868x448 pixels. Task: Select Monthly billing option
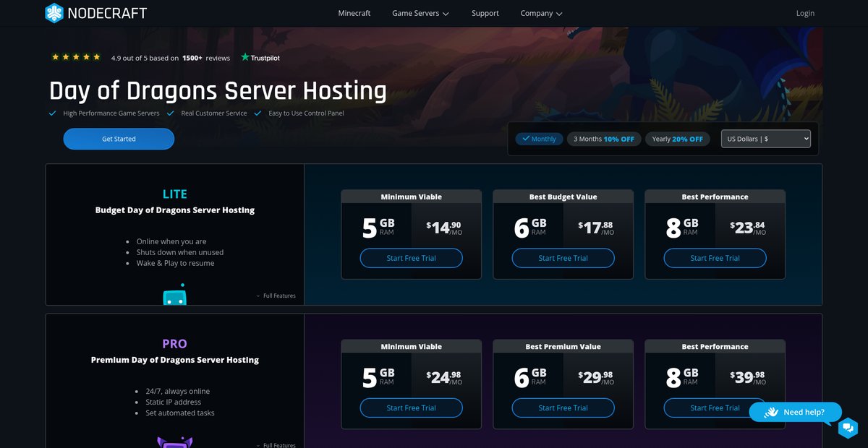coord(539,139)
